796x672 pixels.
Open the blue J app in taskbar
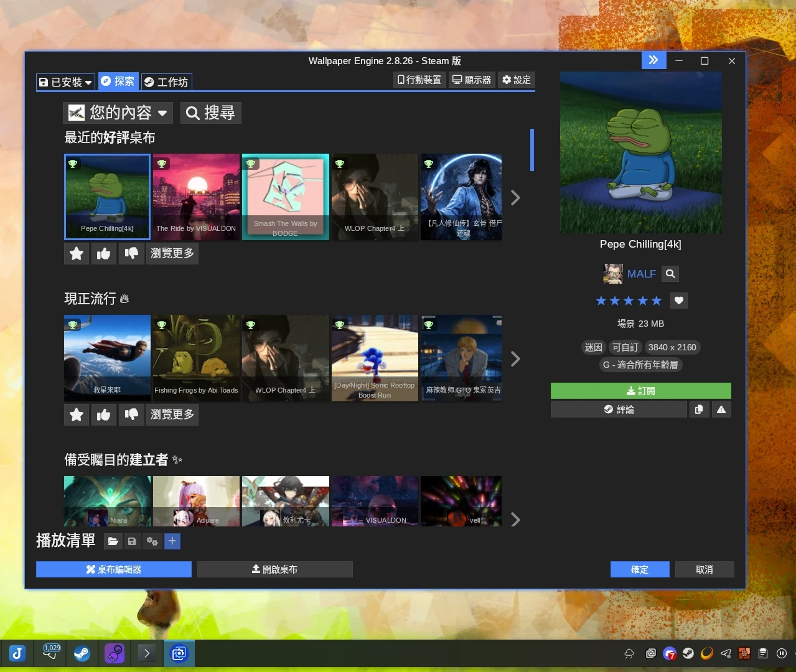pos(17,653)
